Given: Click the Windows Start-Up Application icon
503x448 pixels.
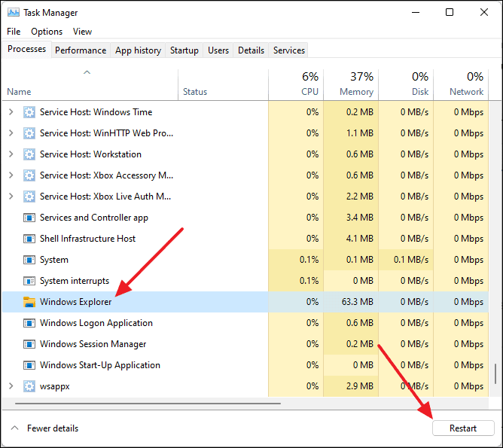Looking at the screenshot, I should coord(29,365).
